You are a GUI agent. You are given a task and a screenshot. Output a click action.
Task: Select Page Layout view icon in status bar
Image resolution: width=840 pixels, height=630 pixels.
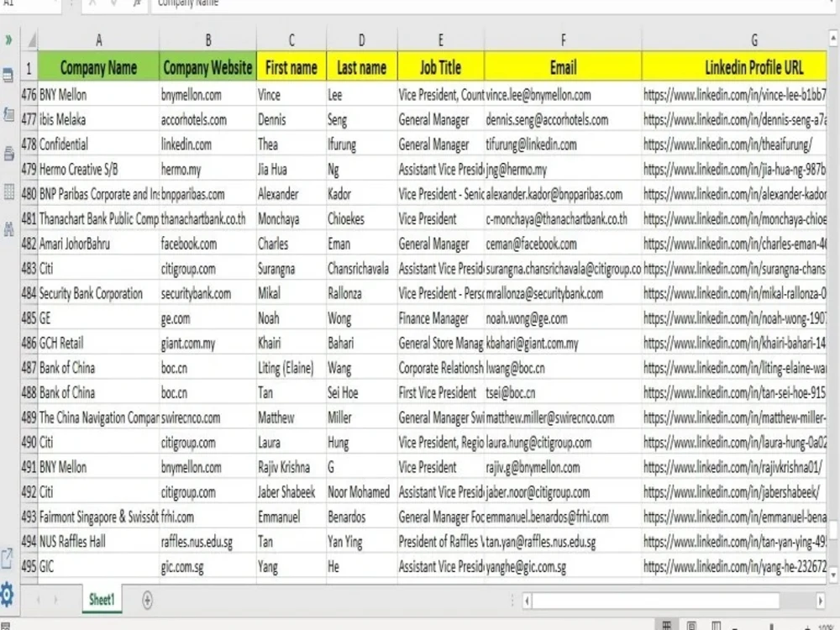(x=691, y=625)
